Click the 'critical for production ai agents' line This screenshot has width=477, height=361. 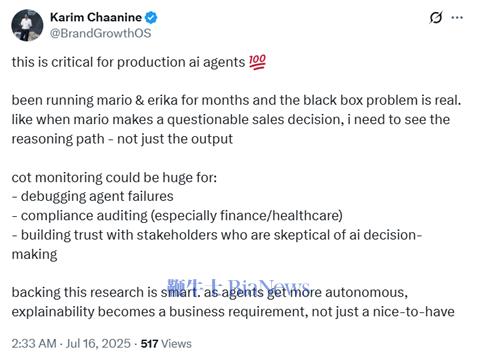pyautogui.click(x=139, y=62)
